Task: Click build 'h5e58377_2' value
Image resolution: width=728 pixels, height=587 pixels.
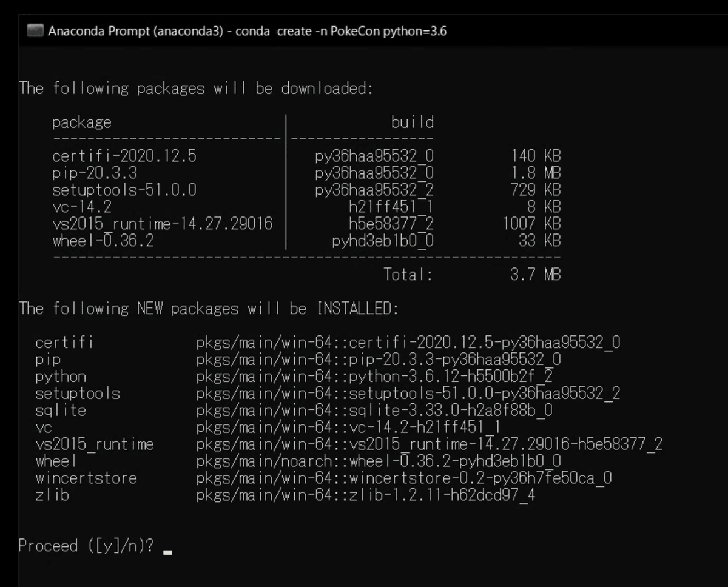Action: (391, 224)
